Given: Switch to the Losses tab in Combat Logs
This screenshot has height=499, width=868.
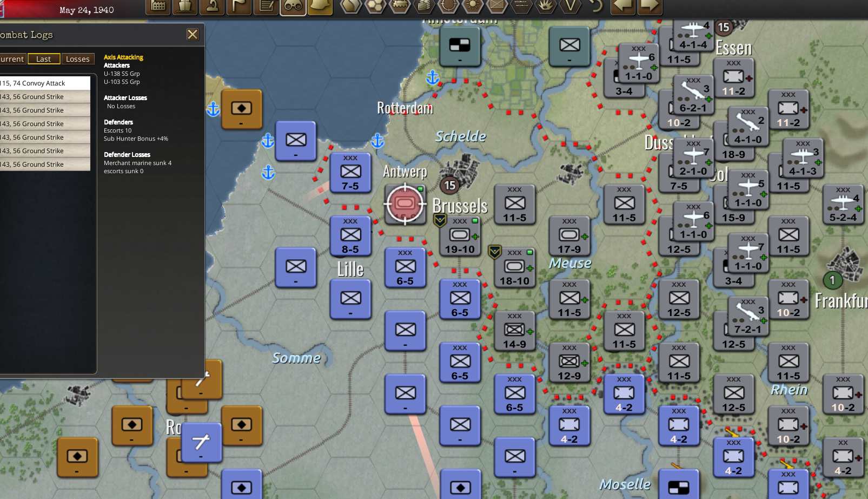Looking at the screenshot, I should (78, 59).
